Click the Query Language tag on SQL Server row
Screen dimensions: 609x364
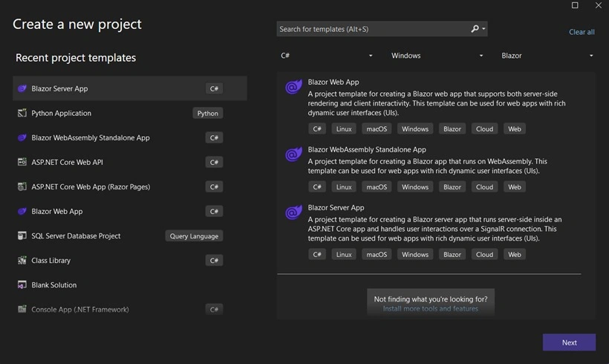click(194, 235)
